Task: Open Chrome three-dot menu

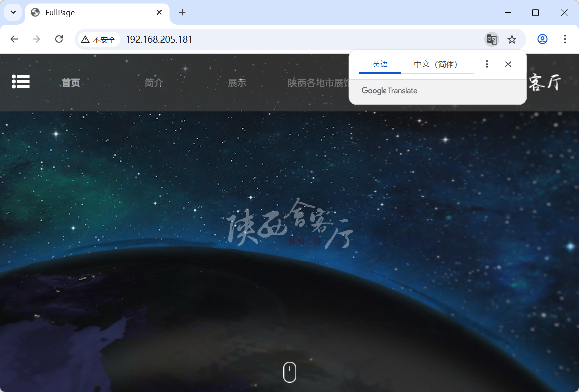Action: point(565,39)
